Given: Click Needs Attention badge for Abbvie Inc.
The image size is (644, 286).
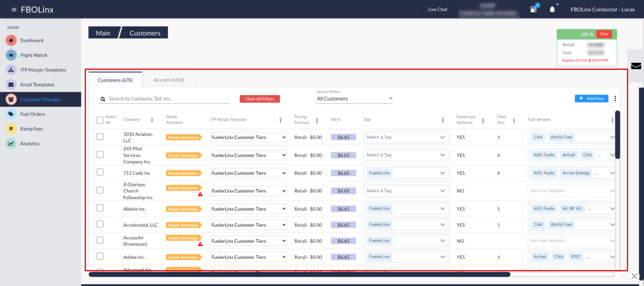Looking at the screenshot, I should click(x=184, y=209).
